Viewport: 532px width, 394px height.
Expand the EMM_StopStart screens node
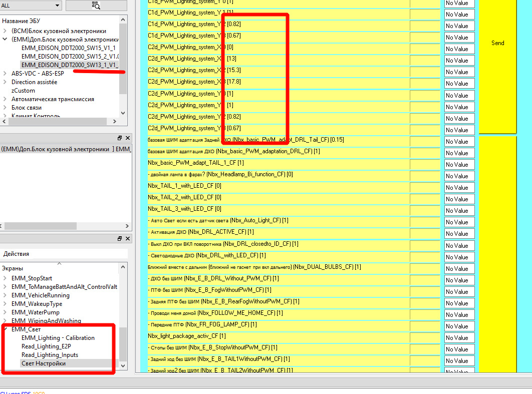tap(5, 278)
